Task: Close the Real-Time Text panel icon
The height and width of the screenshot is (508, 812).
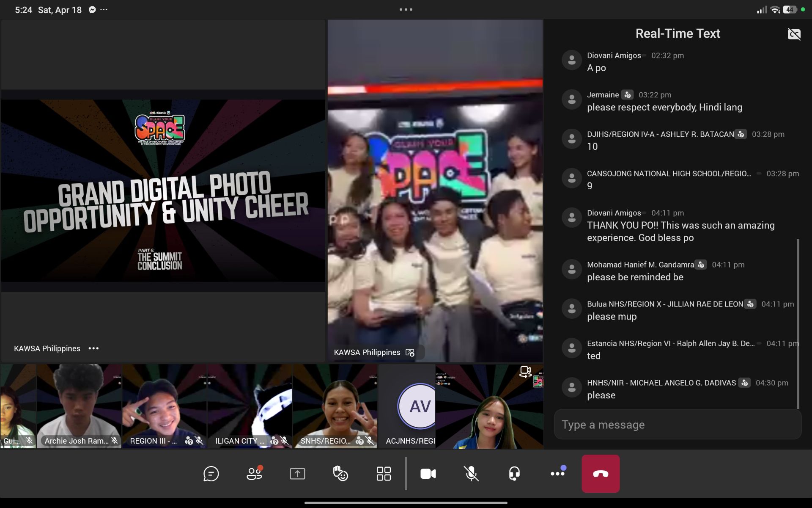Action: click(x=794, y=34)
